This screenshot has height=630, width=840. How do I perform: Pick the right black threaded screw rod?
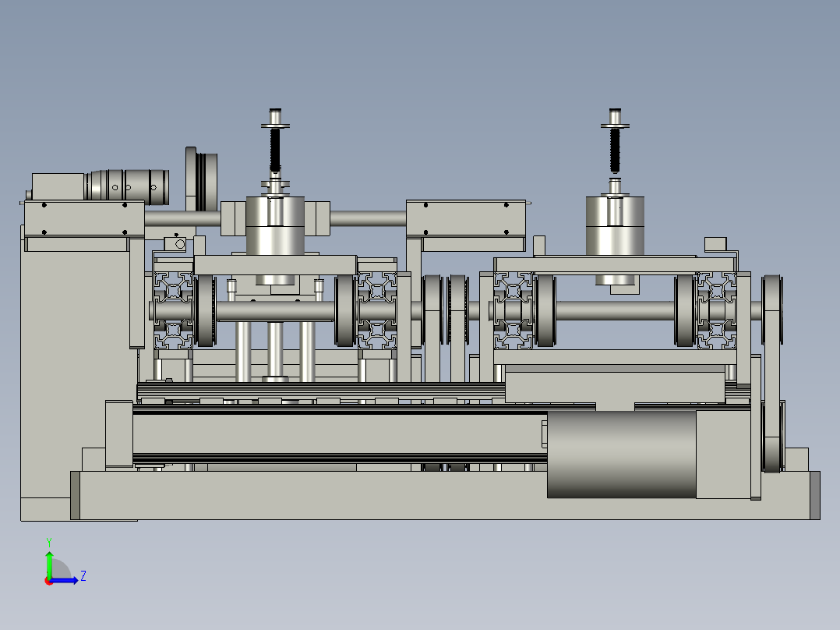(615, 150)
